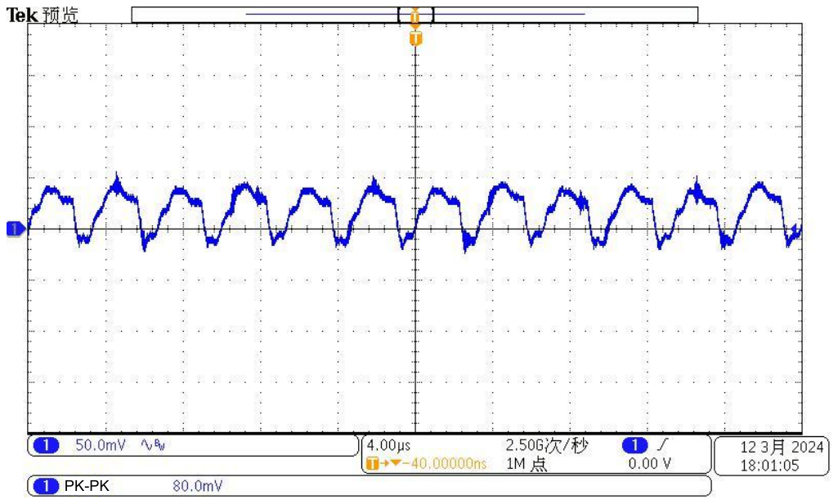Click the 50.0mV vertical scale readout
838x504 pixels.
coord(101,445)
